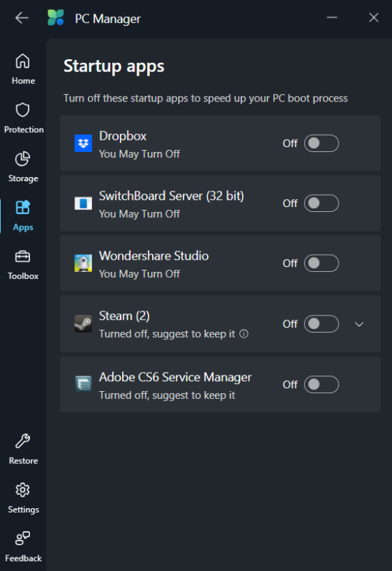Screen dimensions: 392x571
Task: Toggle SwitchBoard Server startup switch
Action: [321, 203]
